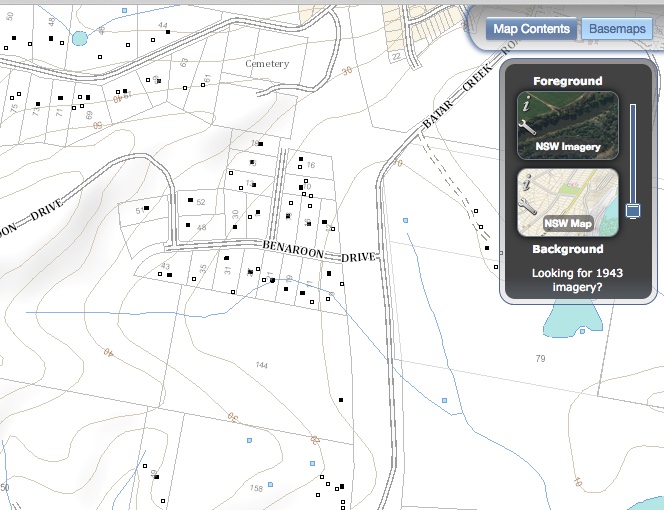Image resolution: width=664 pixels, height=510 pixels.
Task: Click lot number 158 on the map
Action: 256,488
